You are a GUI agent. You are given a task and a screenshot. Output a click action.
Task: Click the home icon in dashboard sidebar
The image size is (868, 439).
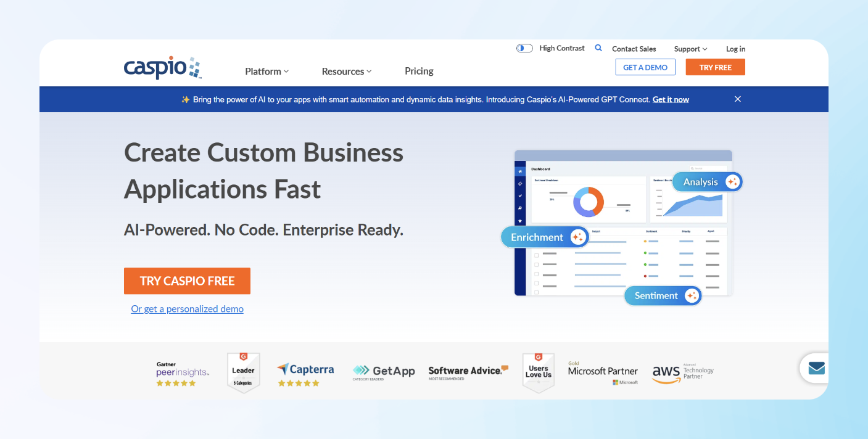pyautogui.click(x=520, y=171)
